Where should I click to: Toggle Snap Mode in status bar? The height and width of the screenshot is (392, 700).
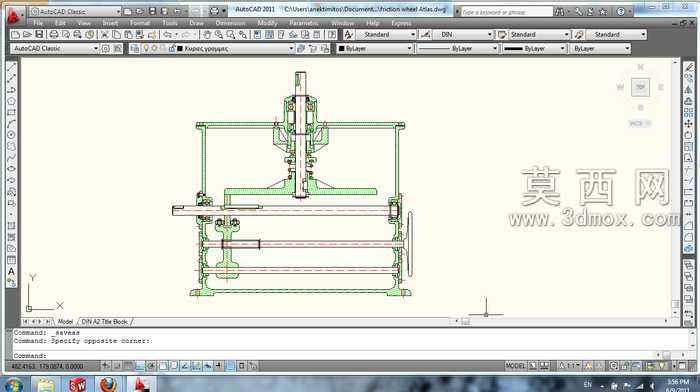click(117, 366)
